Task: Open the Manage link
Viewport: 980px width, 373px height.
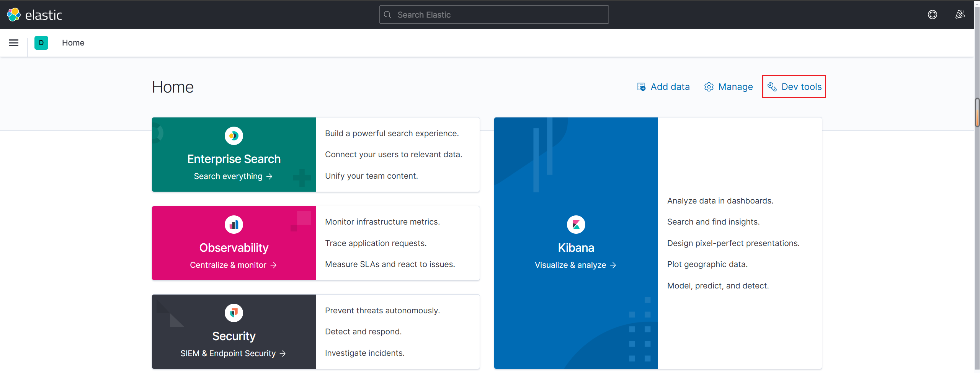Action: tap(728, 87)
